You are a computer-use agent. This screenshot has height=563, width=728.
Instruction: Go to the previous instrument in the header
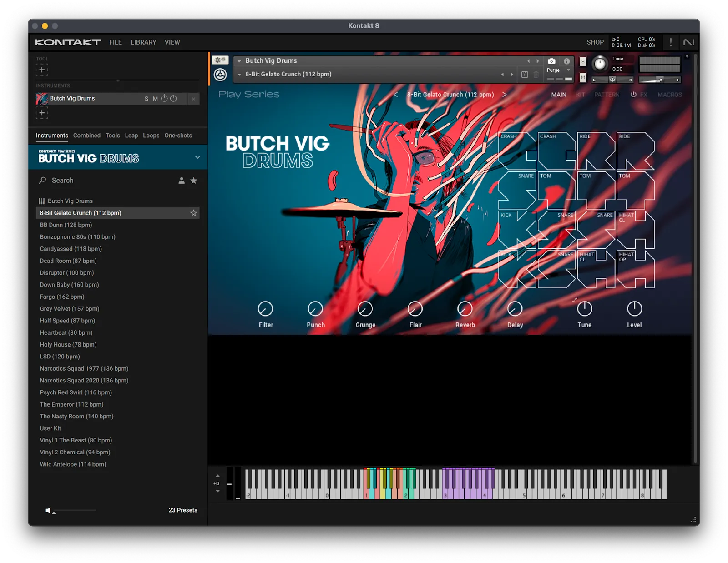click(528, 61)
